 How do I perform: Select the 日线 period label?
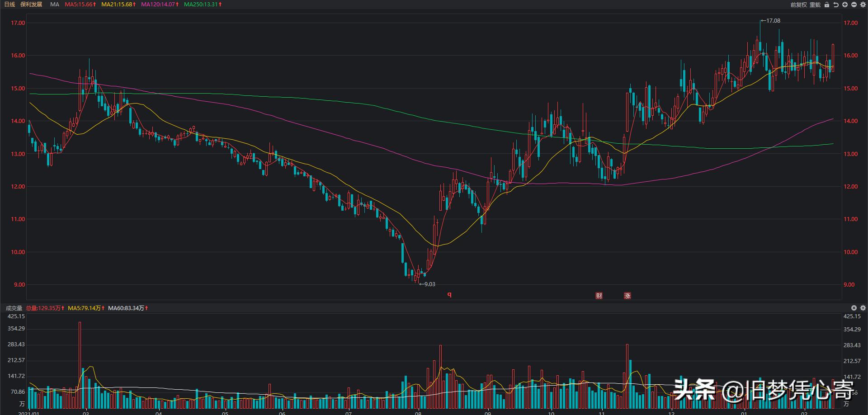pyautogui.click(x=9, y=5)
